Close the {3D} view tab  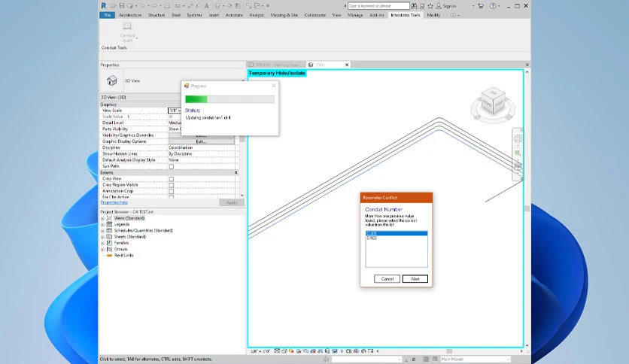pyautogui.click(x=347, y=65)
